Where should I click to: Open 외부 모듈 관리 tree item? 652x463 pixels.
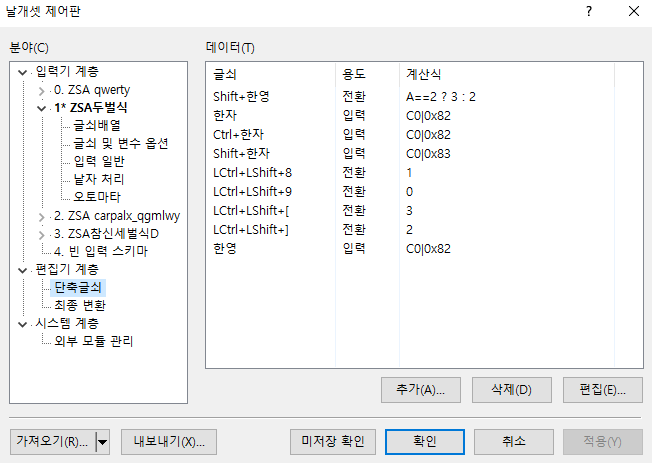pos(94,342)
